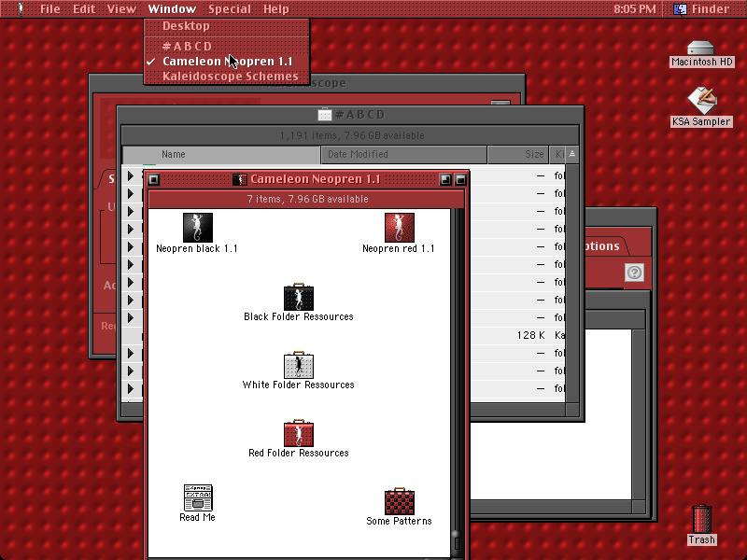This screenshot has width=747, height=560.
Task: Open the Finder application menu
Action: pos(701,9)
